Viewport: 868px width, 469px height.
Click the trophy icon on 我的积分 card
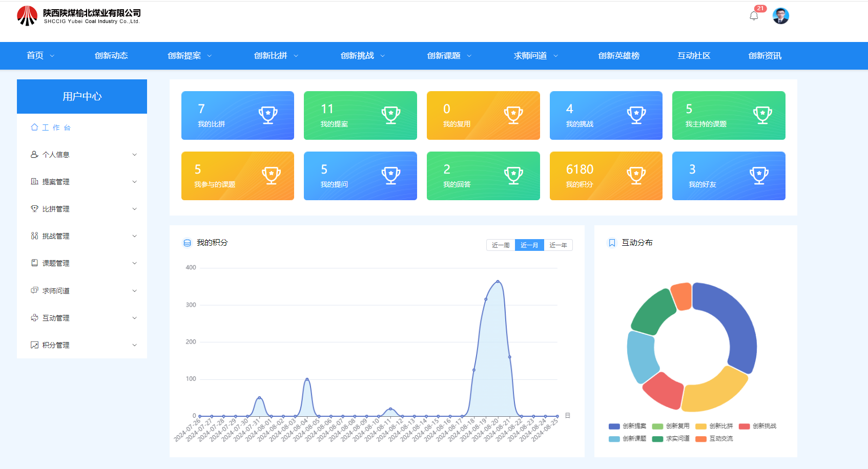(x=636, y=176)
